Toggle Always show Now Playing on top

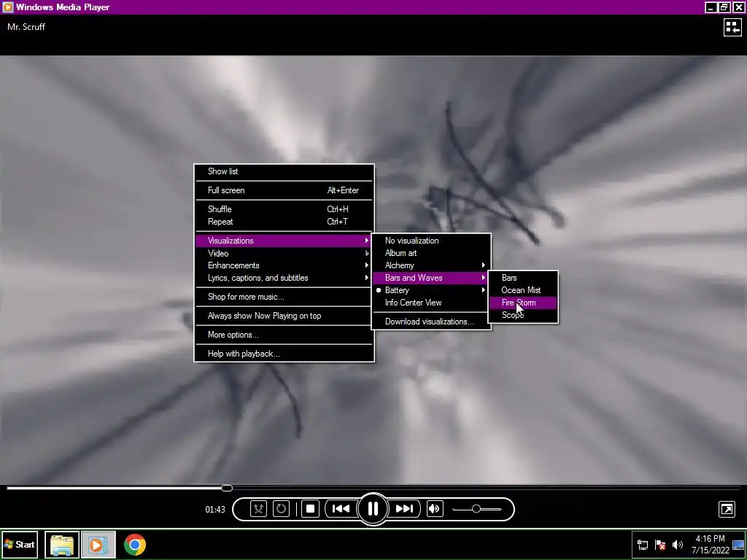click(x=284, y=316)
